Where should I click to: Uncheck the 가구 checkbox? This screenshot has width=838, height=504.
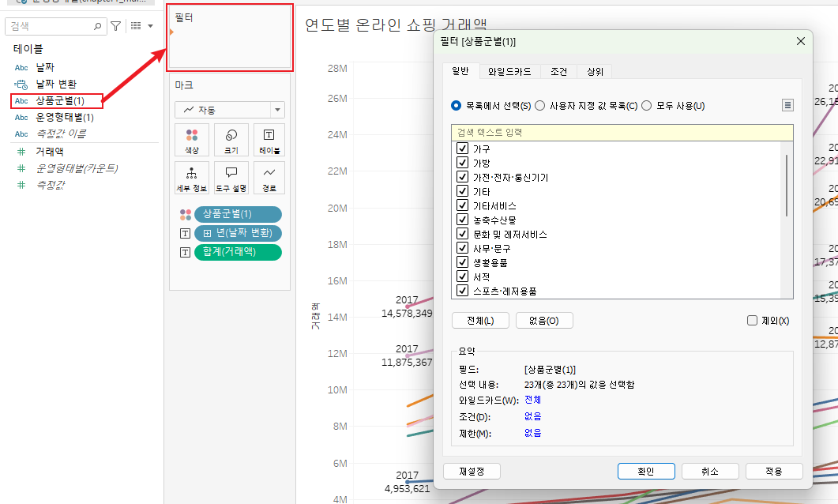(x=463, y=149)
